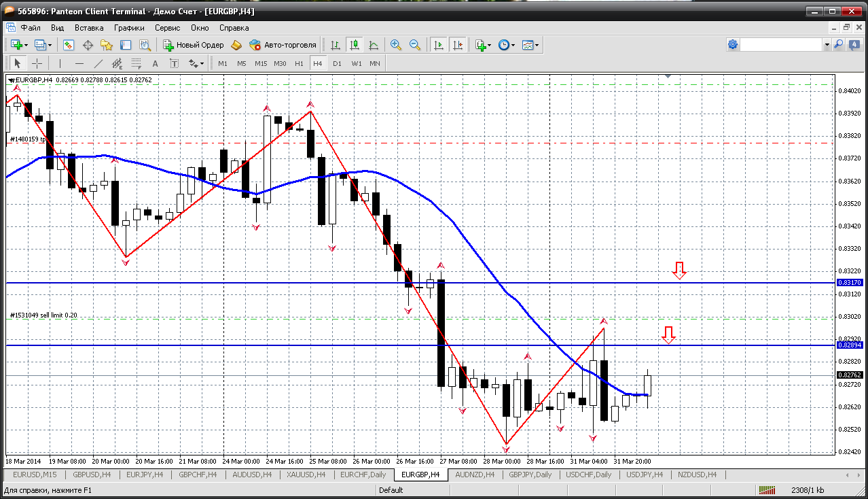Open the Справка menu
Screen dimensions: 868x499
coord(234,28)
